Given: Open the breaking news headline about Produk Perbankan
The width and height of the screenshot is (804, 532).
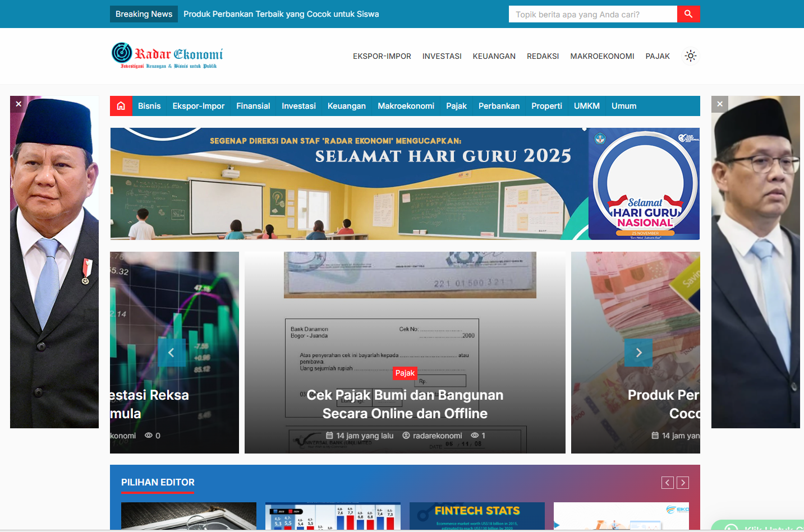Looking at the screenshot, I should click(281, 14).
